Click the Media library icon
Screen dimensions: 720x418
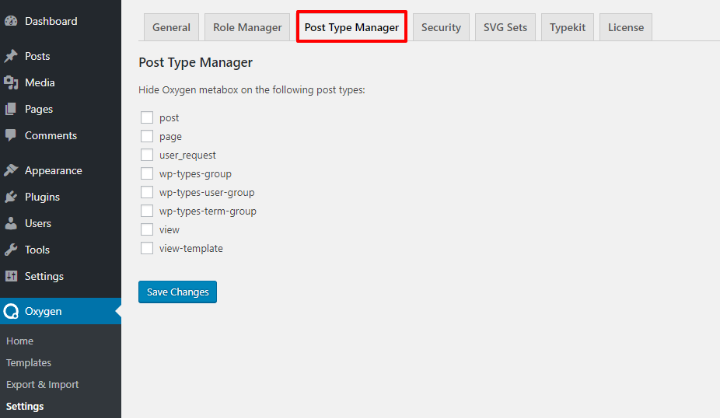[11, 83]
